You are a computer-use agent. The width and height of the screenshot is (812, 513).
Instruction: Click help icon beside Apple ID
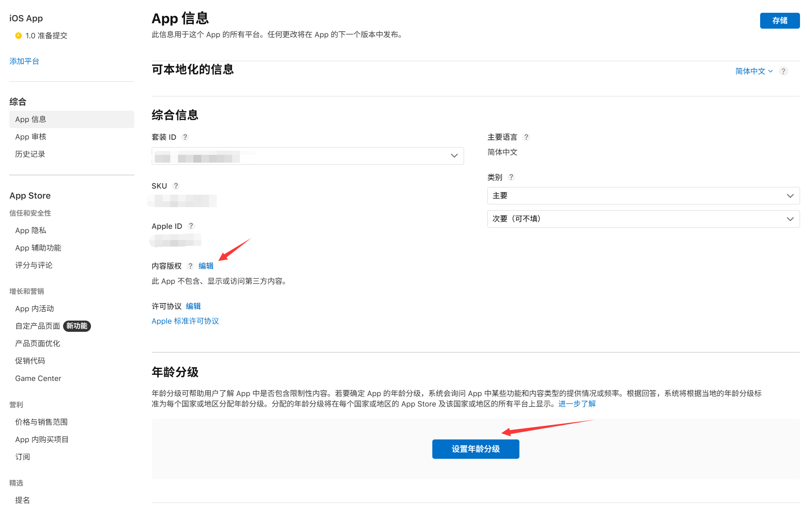pyautogui.click(x=191, y=226)
